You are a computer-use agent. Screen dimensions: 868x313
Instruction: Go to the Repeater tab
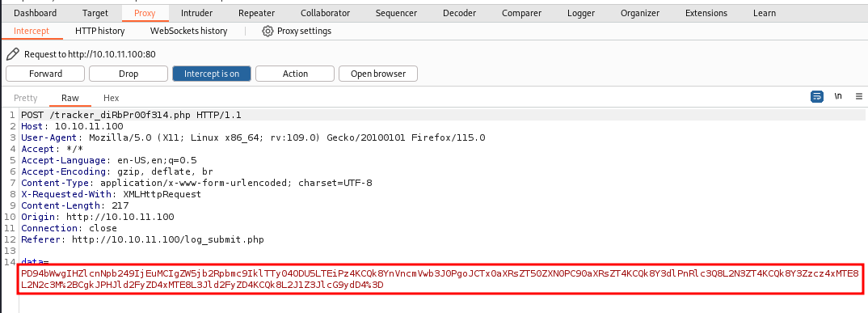(256, 13)
